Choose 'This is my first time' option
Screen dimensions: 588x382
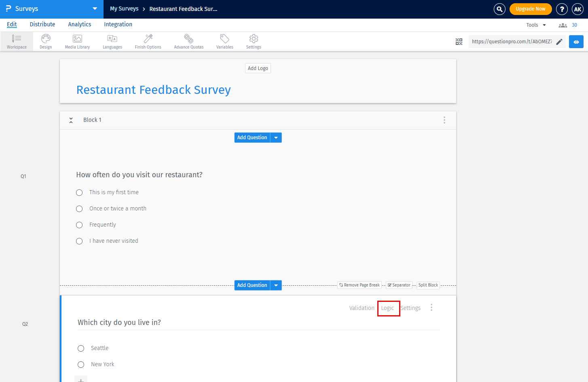click(79, 193)
